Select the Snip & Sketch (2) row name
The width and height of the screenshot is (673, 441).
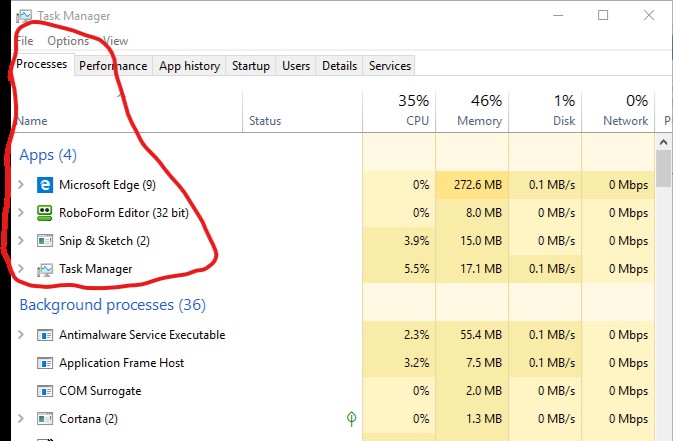[x=104, y=240]
